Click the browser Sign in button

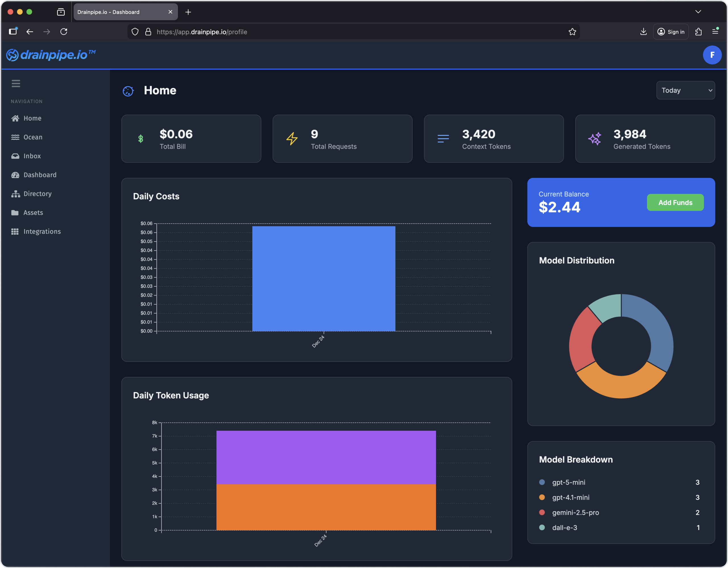(671, 32)
